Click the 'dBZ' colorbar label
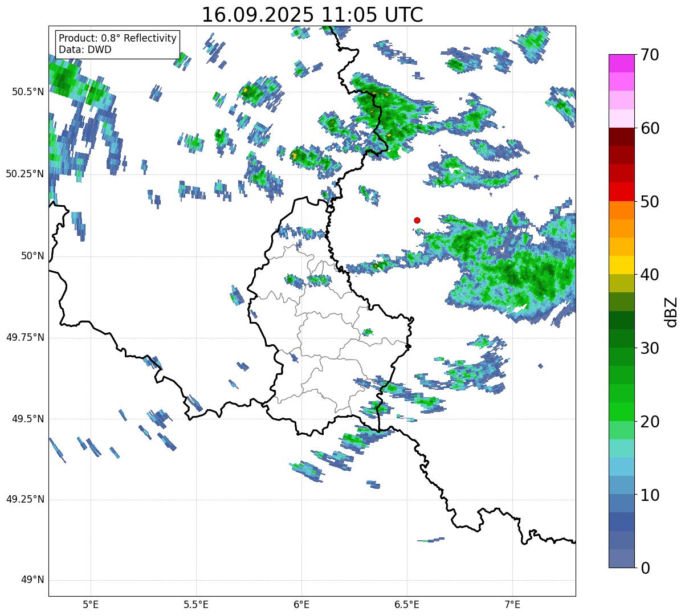The width and height of the screenshot is (685, 616). 671,311
